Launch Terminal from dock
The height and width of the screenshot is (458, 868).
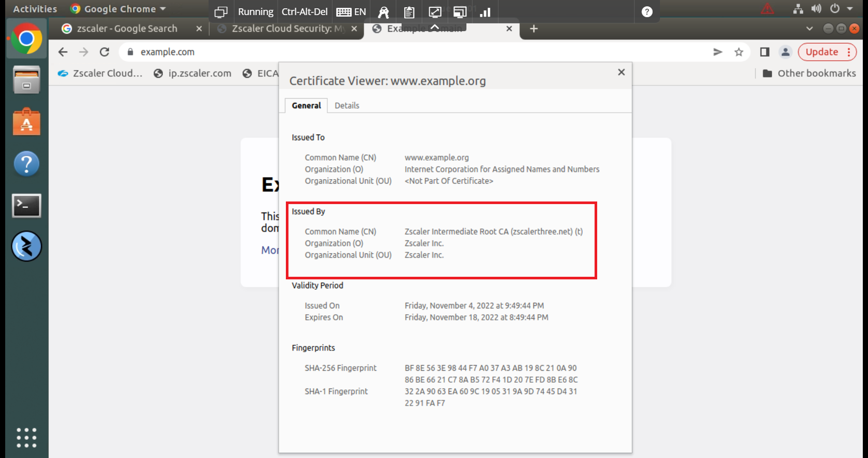pos(26,206)
